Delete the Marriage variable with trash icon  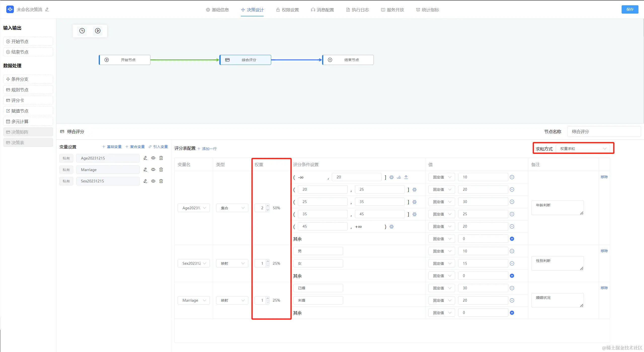click(x=161, y=170)
